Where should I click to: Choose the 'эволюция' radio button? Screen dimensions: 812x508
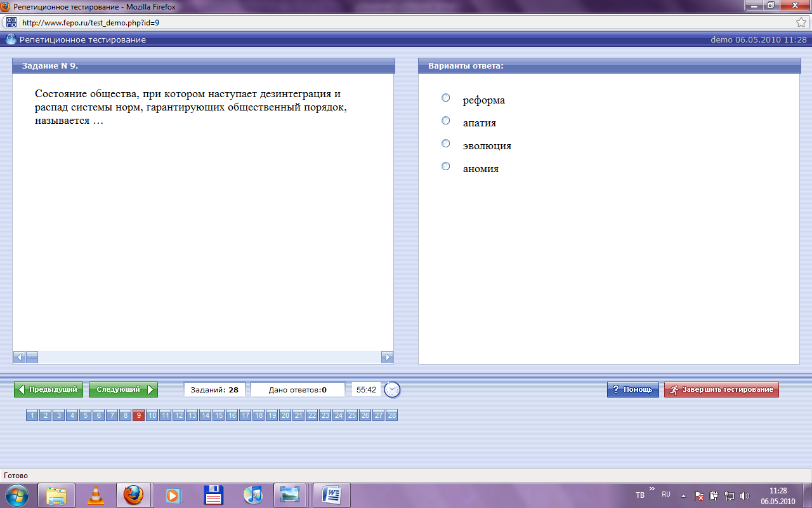coord(446,144)
